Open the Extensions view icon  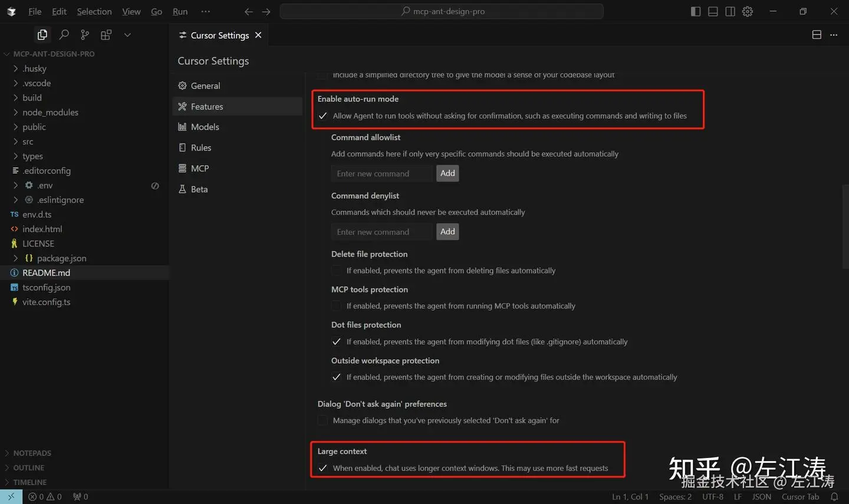click(x=106, y=35)
